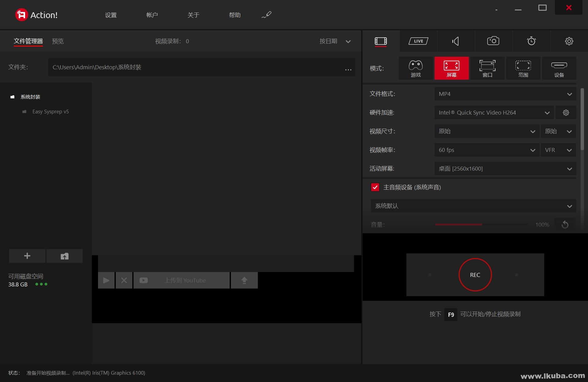The width and height of the screenshot is (588, 382).
Task: Adjust the audio volume slider
Action: pos(482,225)
